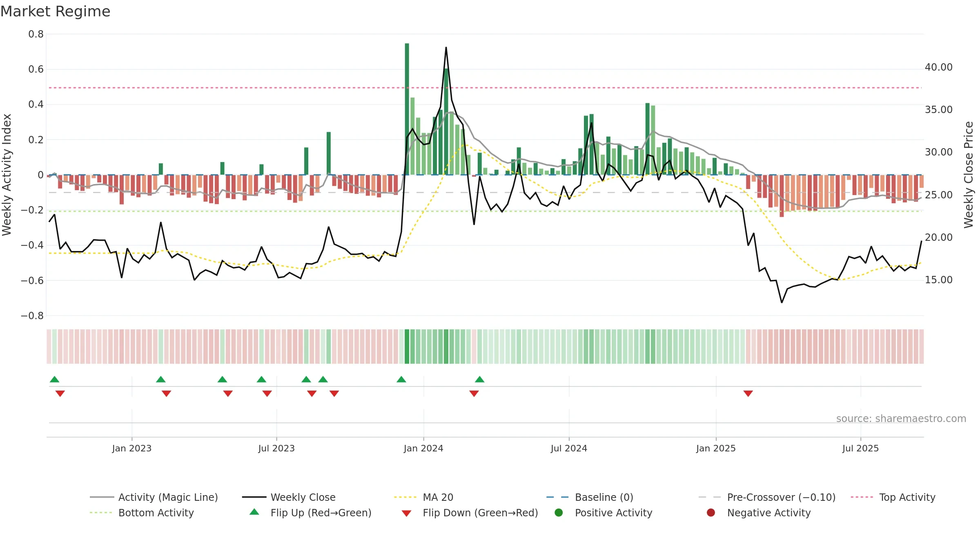Click the −0.6 tick on the activity axis
Screen dimensions: 980x551
(32, 280)
